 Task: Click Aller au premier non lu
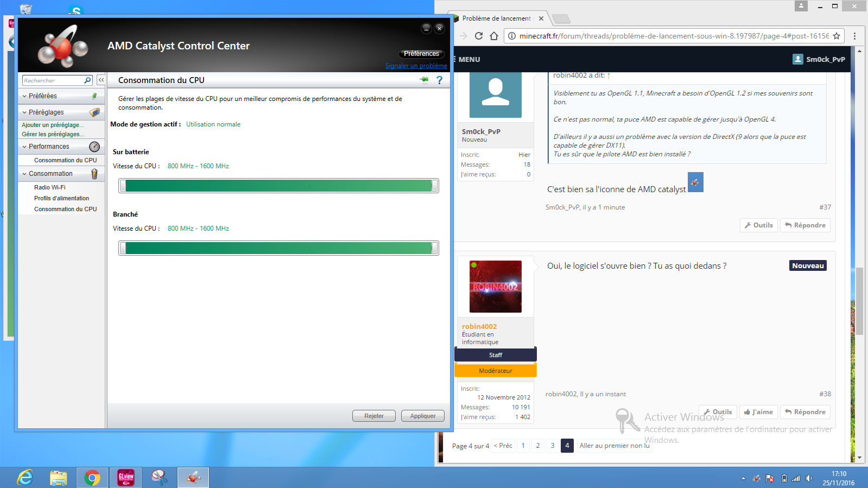tap(614, 446)
